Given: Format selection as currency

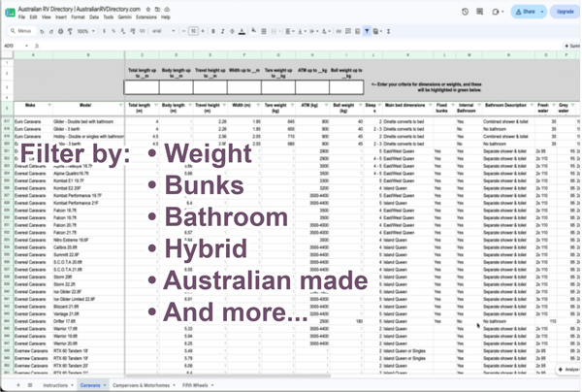Looking at the screenshot, I should [104, 31].
